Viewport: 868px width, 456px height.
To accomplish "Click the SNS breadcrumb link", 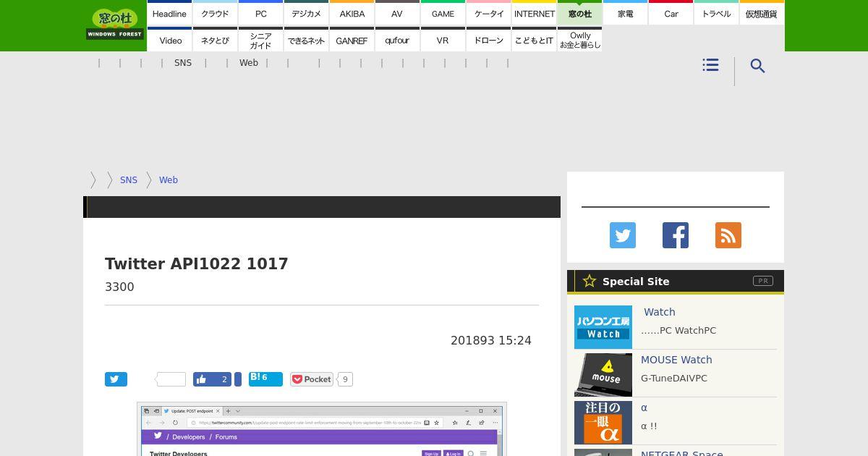I will pos(129,180).
